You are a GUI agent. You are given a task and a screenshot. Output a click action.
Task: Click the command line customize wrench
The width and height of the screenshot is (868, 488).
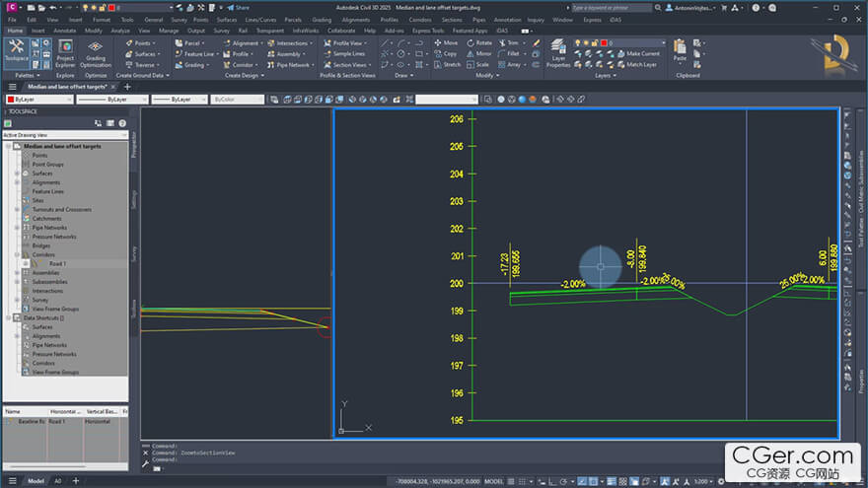click(146, 463)
